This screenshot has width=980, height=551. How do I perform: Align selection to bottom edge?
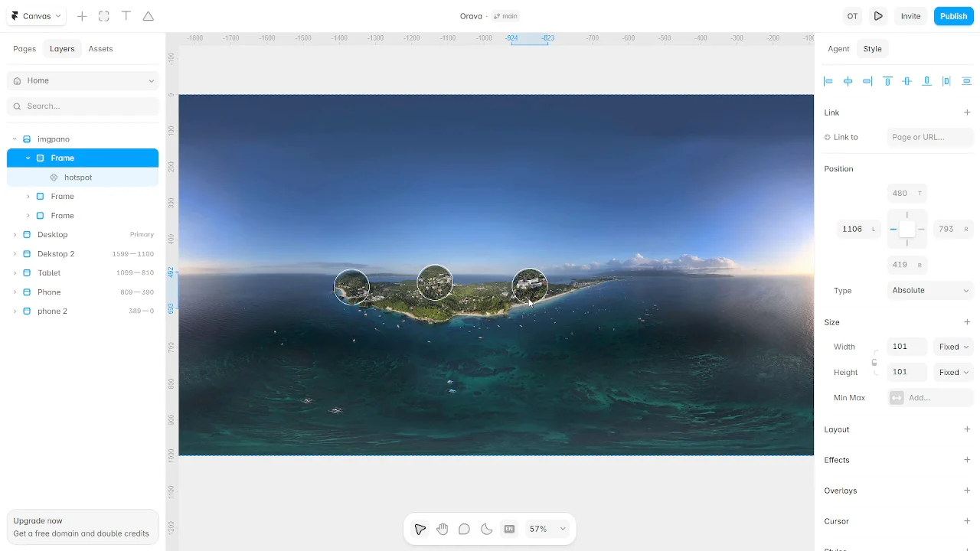[x=927, y=81]
